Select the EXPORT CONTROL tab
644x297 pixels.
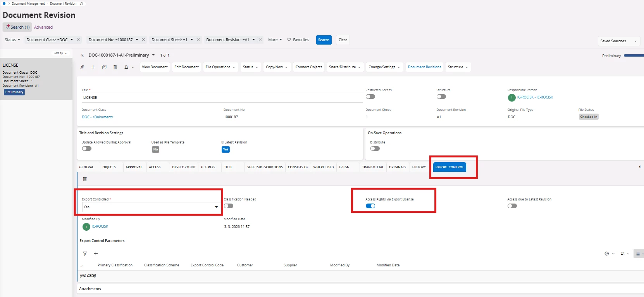[449, 167]
